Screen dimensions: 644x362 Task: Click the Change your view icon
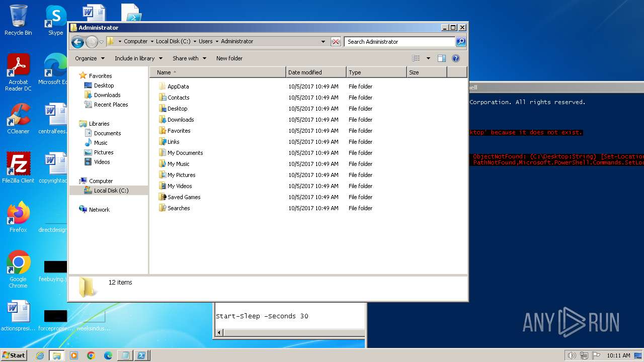point(416,58)
